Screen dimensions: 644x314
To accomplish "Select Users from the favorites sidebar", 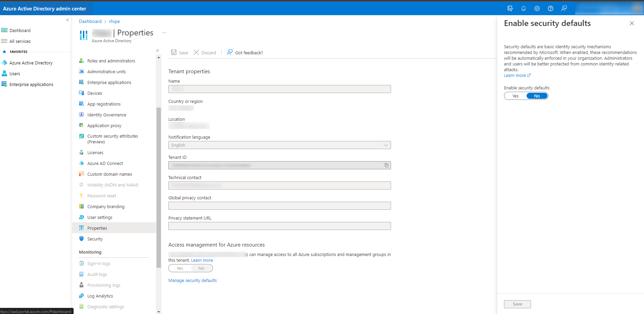I will pyautogui.click(x=15, y=73).
